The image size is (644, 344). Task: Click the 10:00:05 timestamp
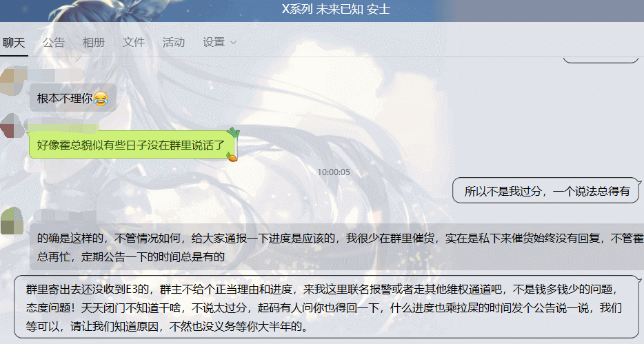point(334,172)
